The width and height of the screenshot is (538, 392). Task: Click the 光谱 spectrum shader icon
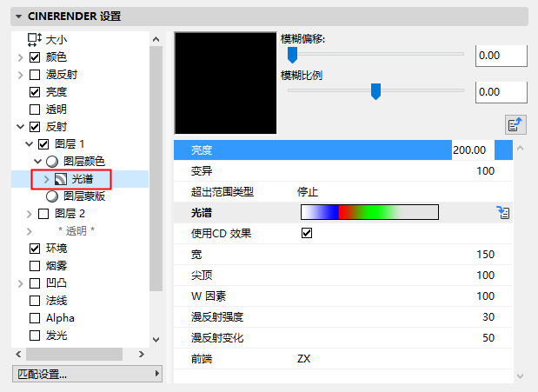point(61,179)
